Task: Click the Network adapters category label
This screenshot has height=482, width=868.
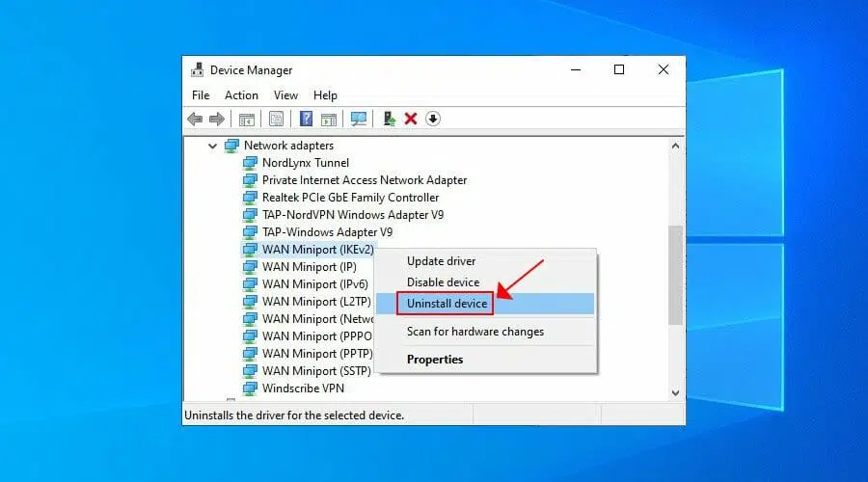Action: point(288,146)
